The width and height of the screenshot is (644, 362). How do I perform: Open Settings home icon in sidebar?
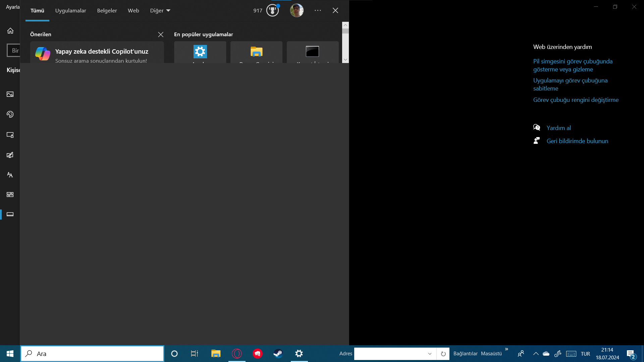[10, 31]
